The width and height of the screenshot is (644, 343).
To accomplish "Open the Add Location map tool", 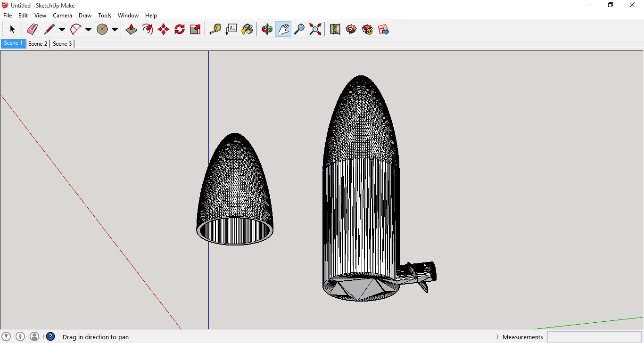I will (x=335, y=29).
